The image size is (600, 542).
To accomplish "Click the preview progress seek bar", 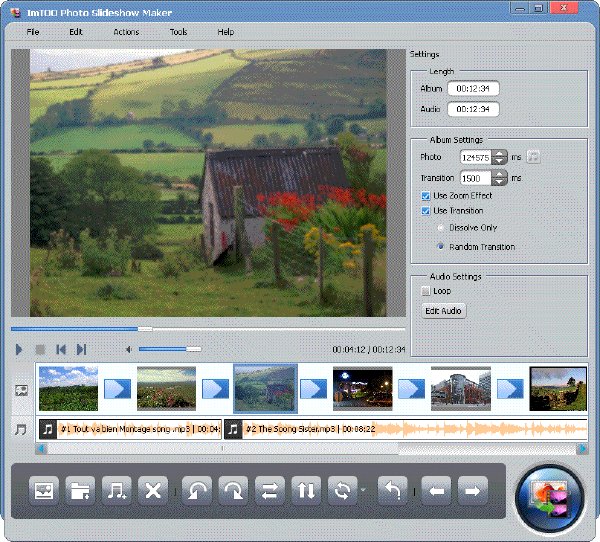I will pos(208,329).
